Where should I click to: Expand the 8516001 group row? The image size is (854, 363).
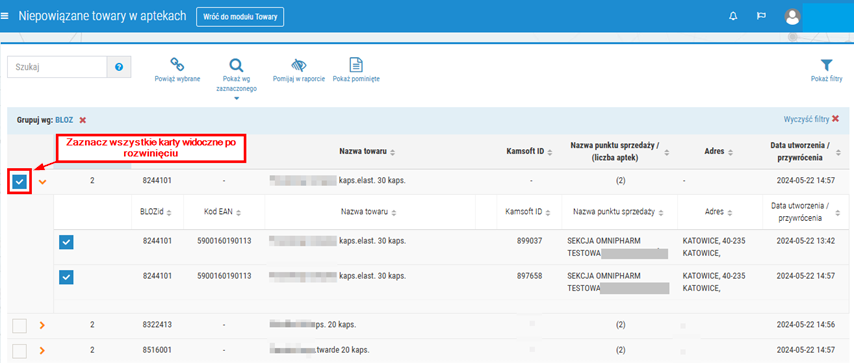(x=42, y=350)
